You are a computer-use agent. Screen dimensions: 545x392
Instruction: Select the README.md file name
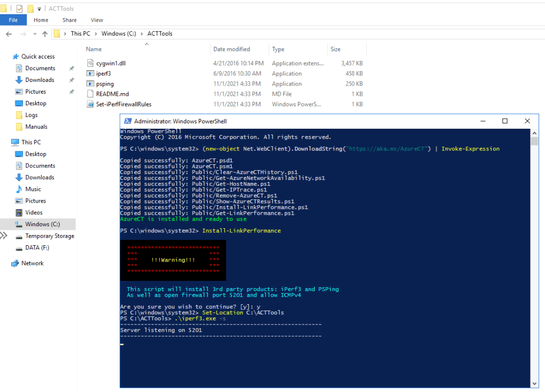[x=113, y=94]
